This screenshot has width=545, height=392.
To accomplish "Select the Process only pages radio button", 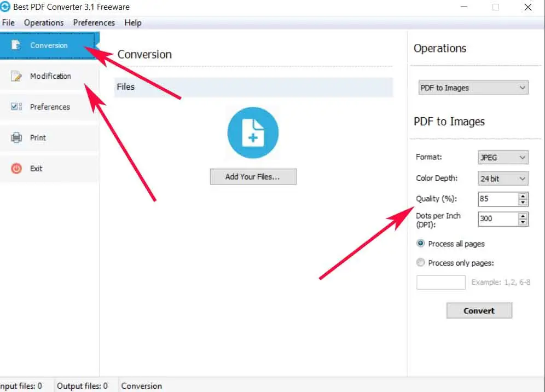I will pos(421,263).
